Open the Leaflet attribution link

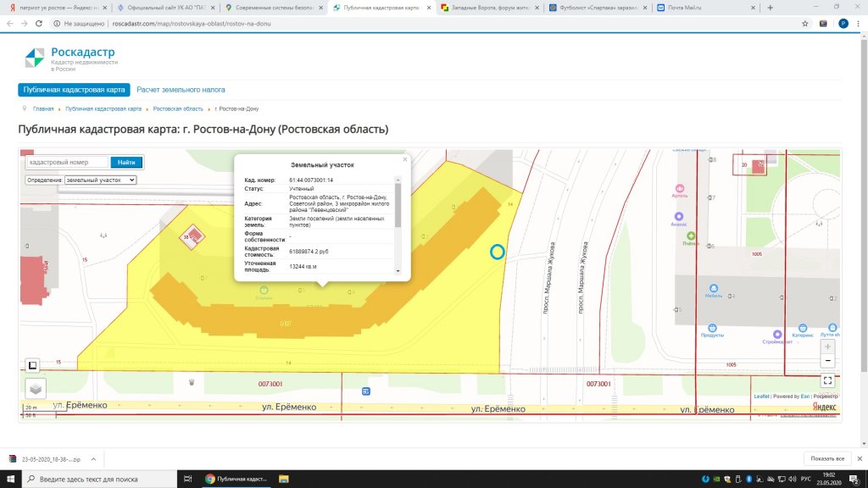[761, 396]
